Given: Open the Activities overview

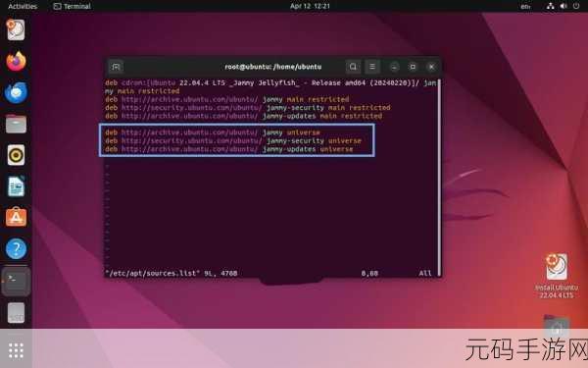Looking at the screenshot, I should tap(23, 6).
